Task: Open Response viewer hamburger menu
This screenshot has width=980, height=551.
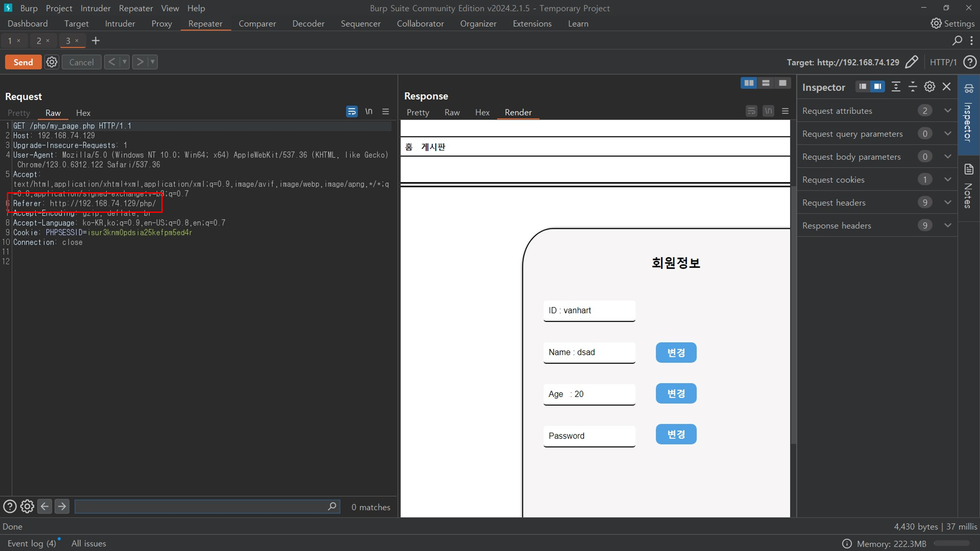Action: [x=785, y=111]
